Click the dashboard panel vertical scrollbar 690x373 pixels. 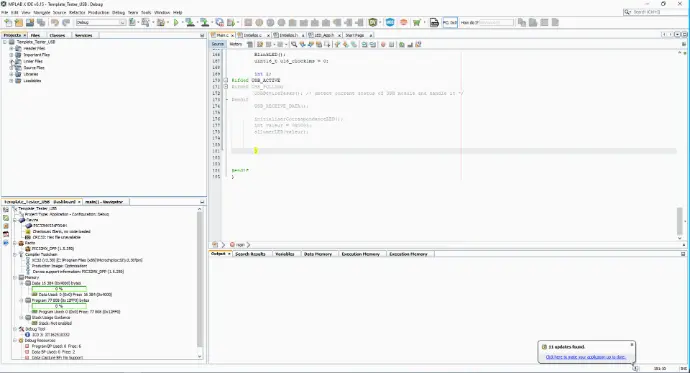tap(200, 279)
